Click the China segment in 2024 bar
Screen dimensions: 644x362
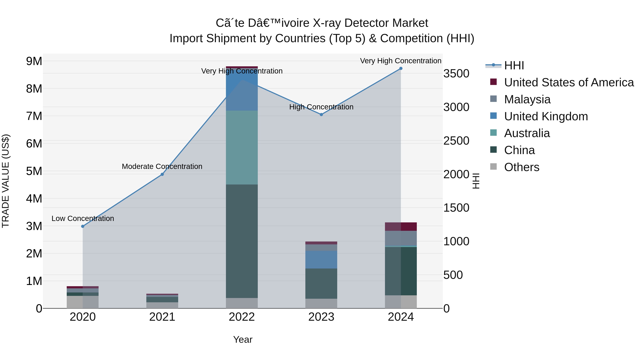tap(401, 271)
